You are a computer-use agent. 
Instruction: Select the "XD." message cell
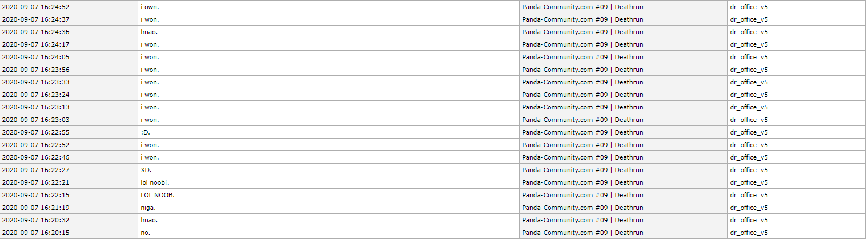click(x=146, y=170)
